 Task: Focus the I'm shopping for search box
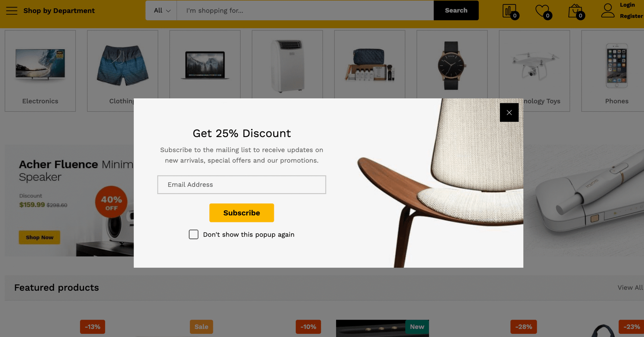[x=305, y=10]
